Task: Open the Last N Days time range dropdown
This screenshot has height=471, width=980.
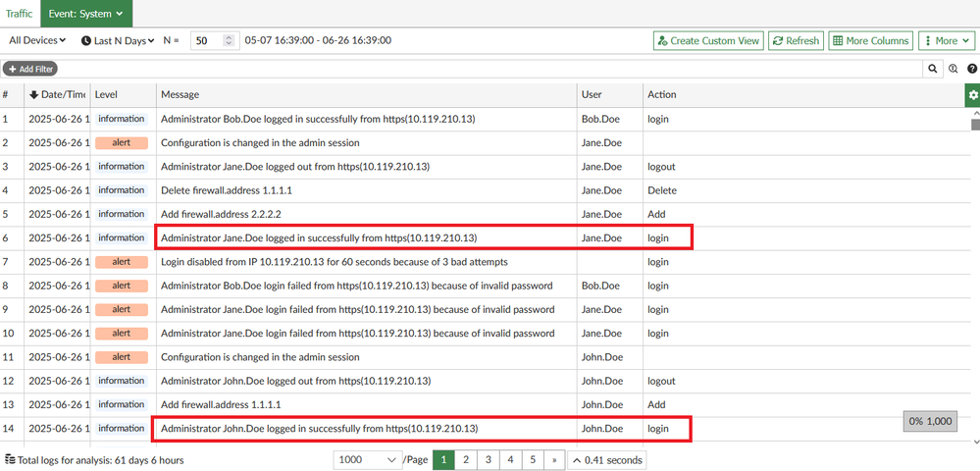Action: [x=119, y=40]
